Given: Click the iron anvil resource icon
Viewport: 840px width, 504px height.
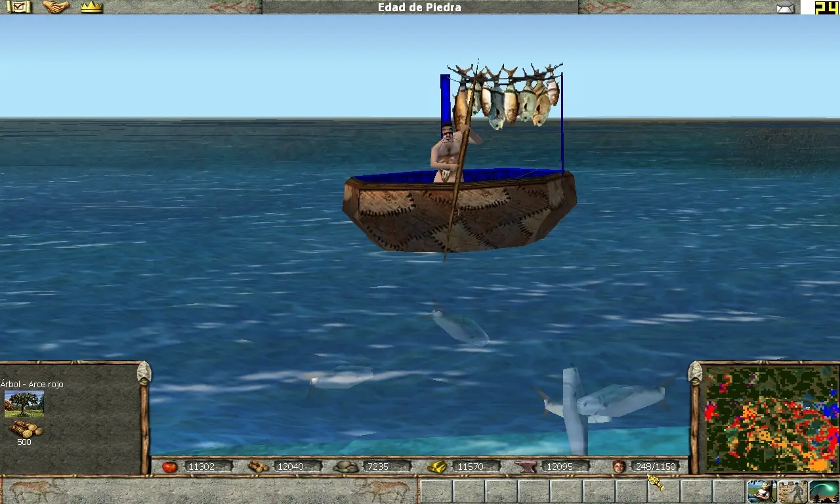Looking at the screenshot, I should point(525,467).
